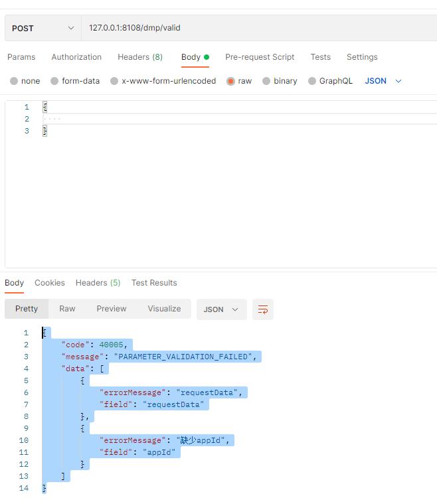Click the "field": "appId" response line
This screenshot has width=437, height=504.
pos(137,452)
